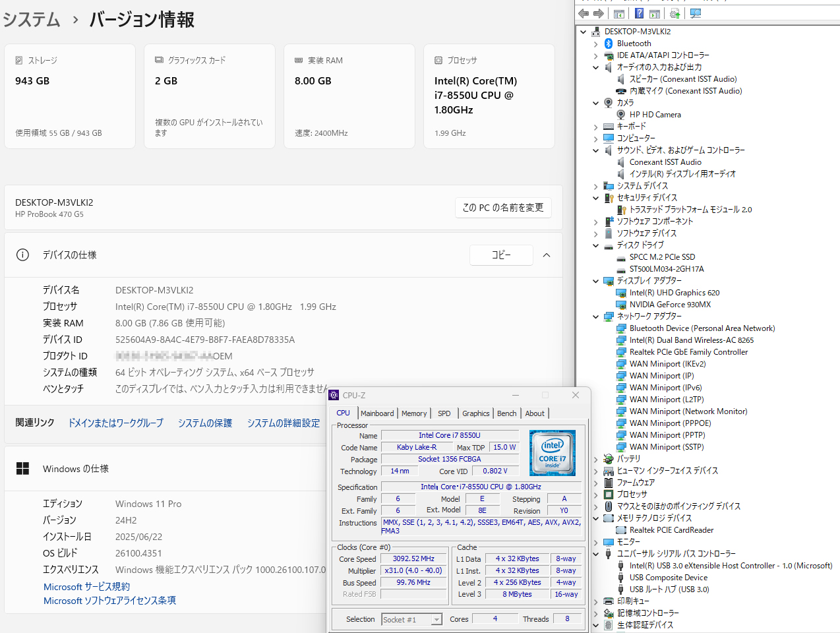The height and width of the screenshot is (633, 840).
Task: Click the グラフィックス カード card icon
Action: pos(159,60)
